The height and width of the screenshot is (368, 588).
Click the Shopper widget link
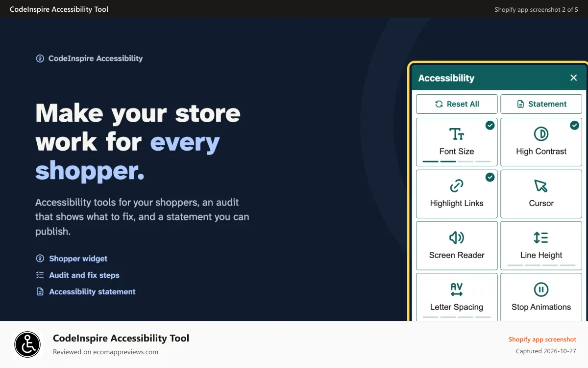[78, 259]
